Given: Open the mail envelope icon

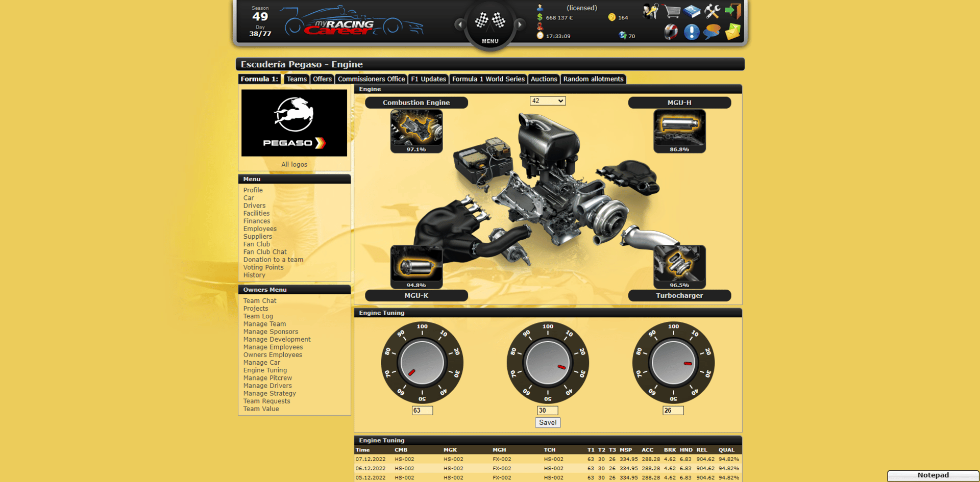Looking at the screenshot, I should click(732, 32).
